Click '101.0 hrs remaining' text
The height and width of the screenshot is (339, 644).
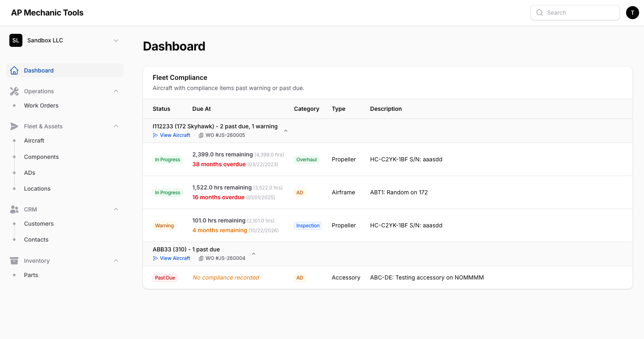click(x=219, y=220)
